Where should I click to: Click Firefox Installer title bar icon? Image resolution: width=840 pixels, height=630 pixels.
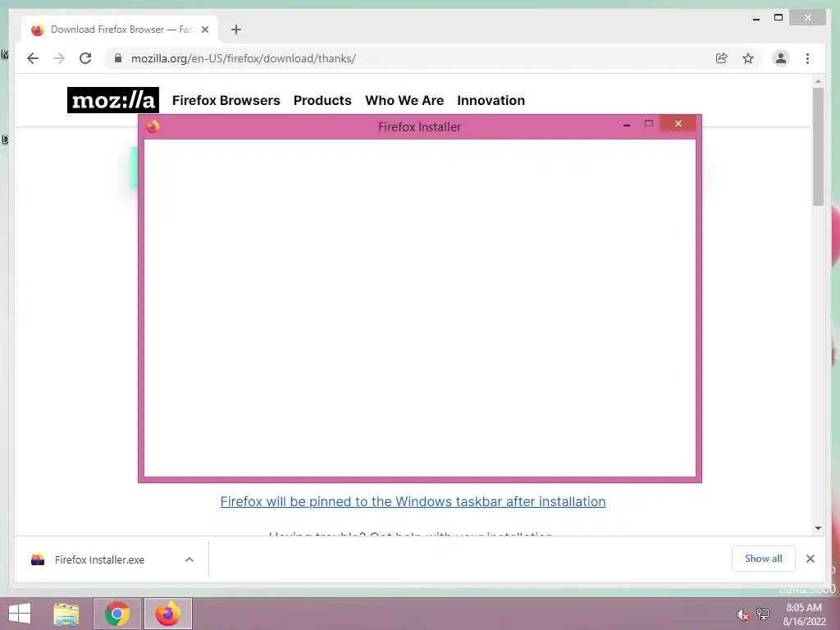[153, 126]
